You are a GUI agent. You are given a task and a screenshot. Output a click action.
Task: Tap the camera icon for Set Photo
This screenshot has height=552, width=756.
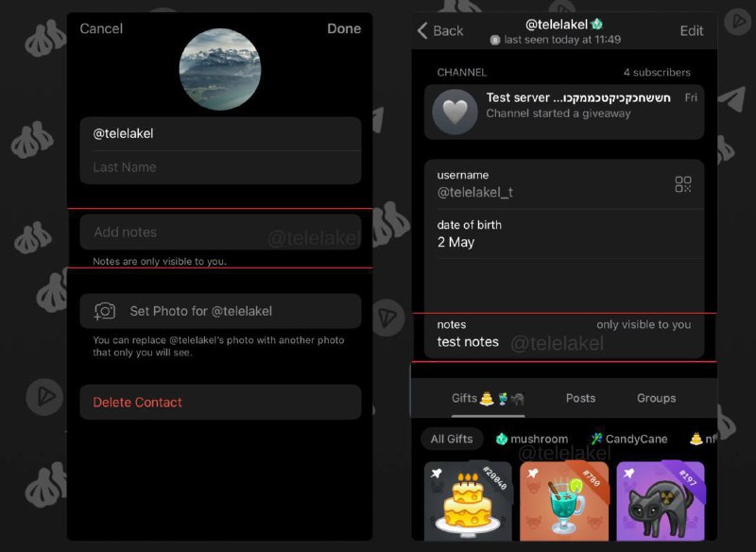coord(104,311)
